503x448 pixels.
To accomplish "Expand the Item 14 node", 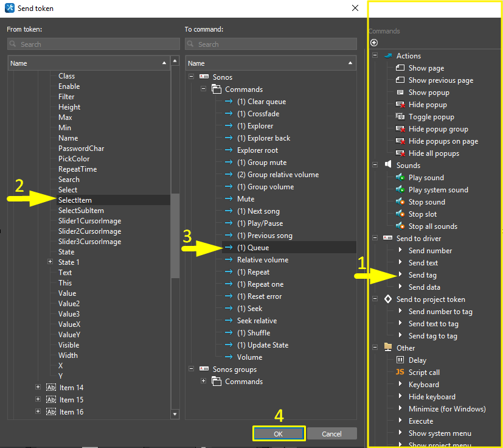I will point(38,387).
